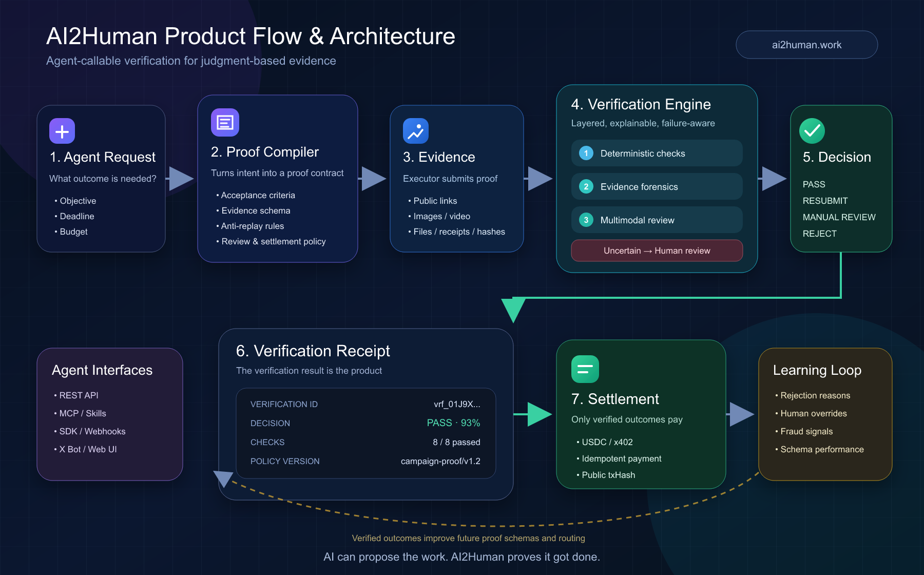Click the 6. Verification Receipt heading
The height and width of the screenshot is (575, 924).
[313, 351]
